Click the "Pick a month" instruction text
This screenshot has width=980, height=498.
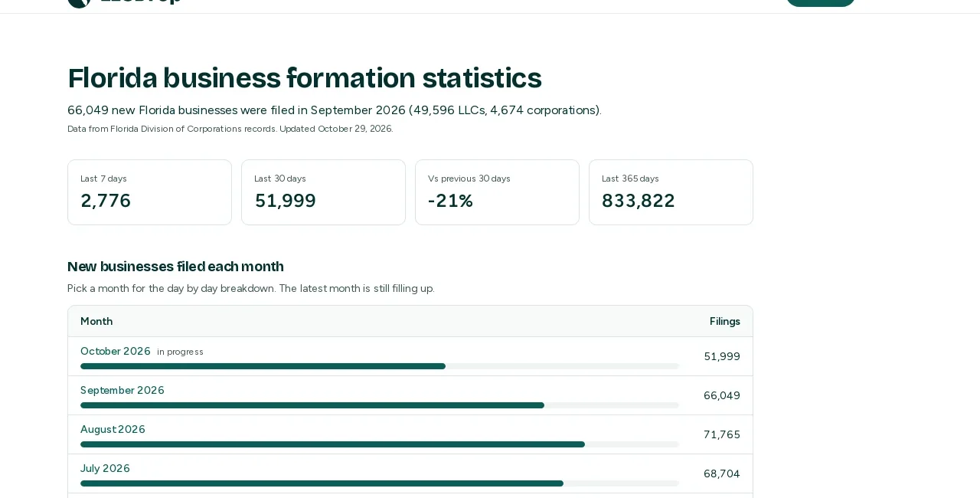[x=251, y=289]
